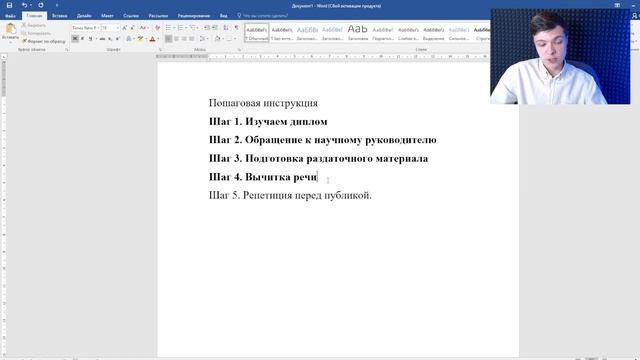Apply the red font color

(152, 39)
